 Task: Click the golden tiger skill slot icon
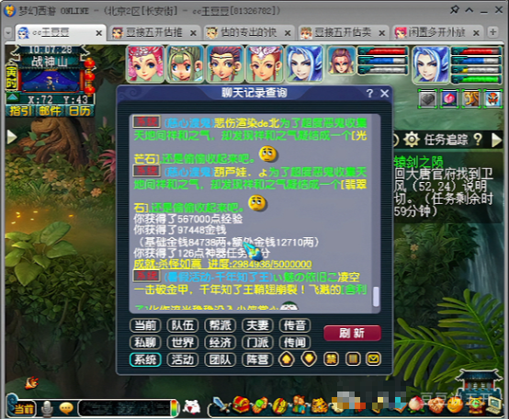click(471, 98)
